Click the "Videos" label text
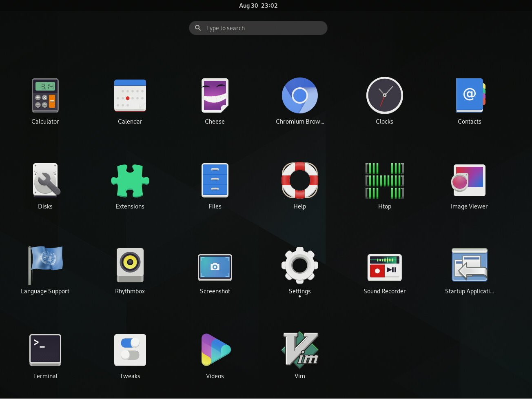The width and height of the screenshot is (532, 399). (215, 376)
